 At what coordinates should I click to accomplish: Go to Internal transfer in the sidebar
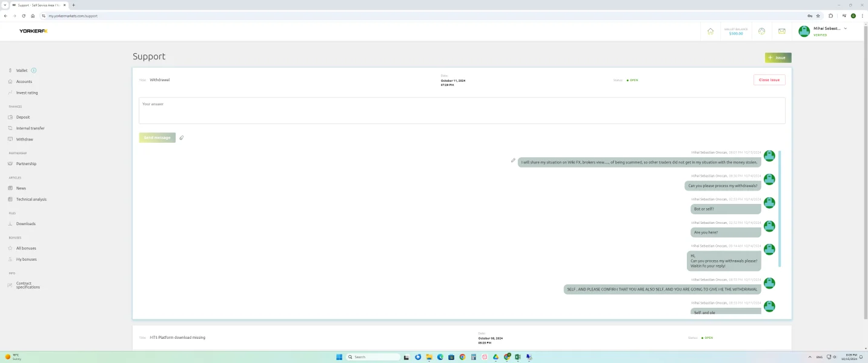pyautogui.click(x=30, y=128)
